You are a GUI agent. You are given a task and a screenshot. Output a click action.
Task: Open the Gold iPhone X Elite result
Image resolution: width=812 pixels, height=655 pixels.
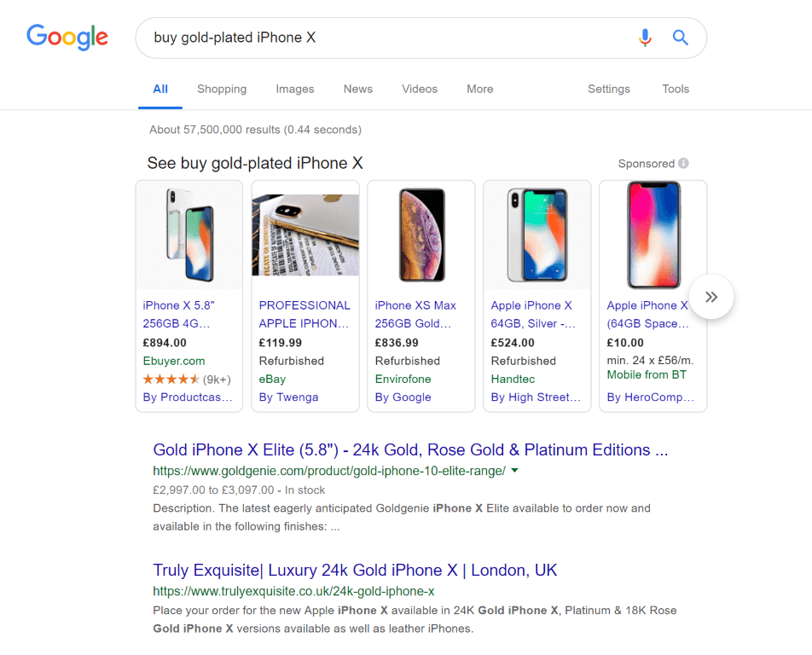(x=410, y=449)
